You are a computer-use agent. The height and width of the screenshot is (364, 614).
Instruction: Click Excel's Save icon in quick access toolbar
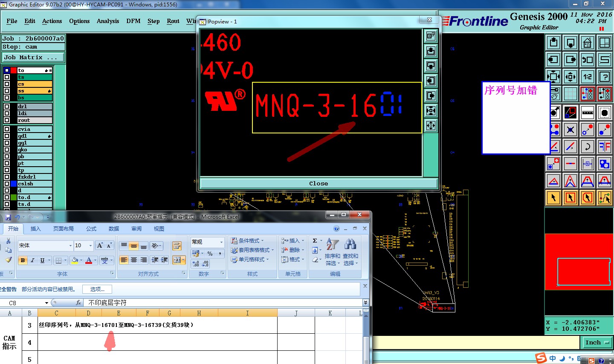(x=8, y=217)
